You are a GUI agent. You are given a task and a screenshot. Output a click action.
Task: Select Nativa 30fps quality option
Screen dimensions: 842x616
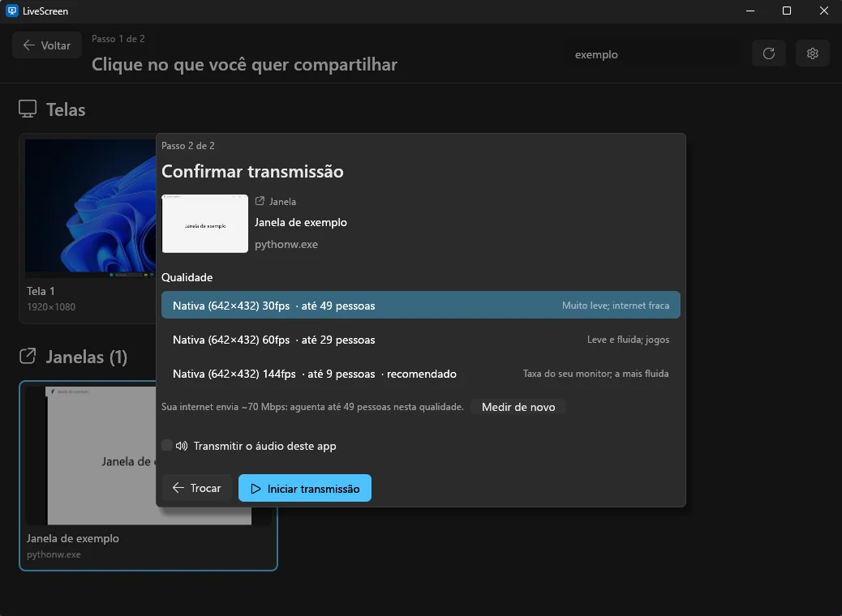pos(420,306)
